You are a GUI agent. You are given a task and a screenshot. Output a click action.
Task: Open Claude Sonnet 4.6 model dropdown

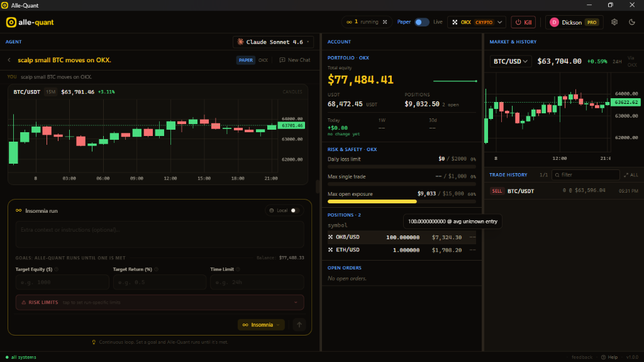(273, 42)
